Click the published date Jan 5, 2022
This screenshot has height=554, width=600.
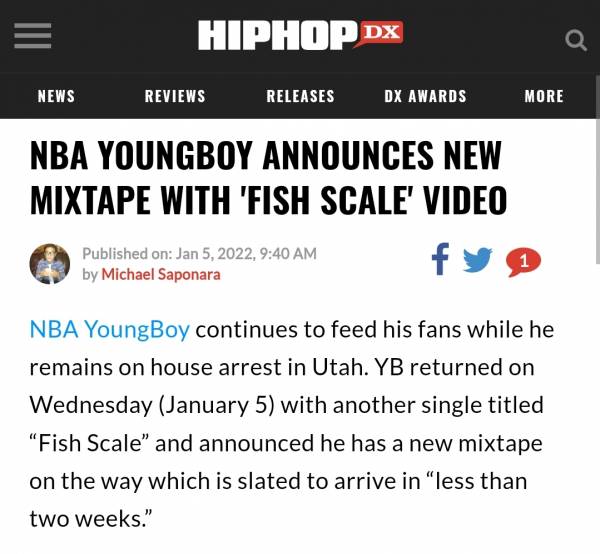(214, 254)
